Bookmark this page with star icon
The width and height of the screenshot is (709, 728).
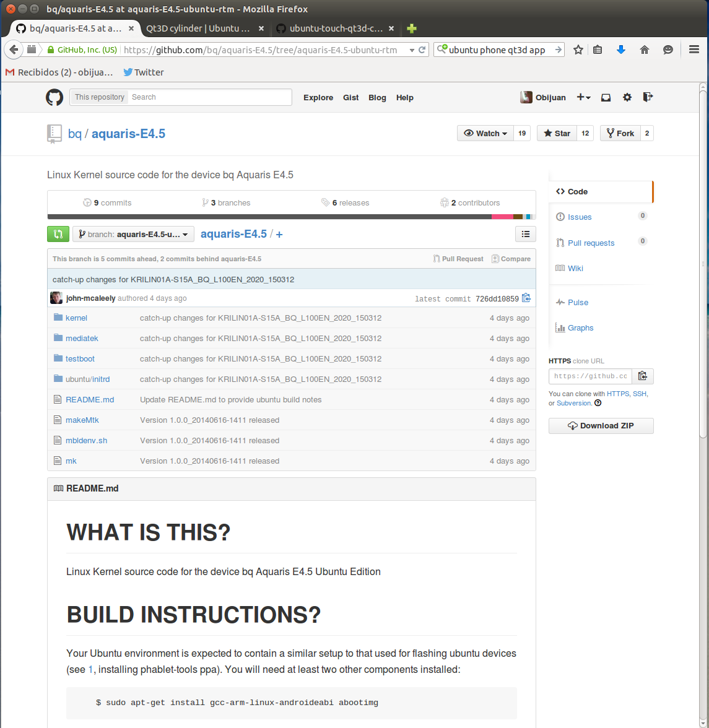pyautogui.click(x=578, y=50)
